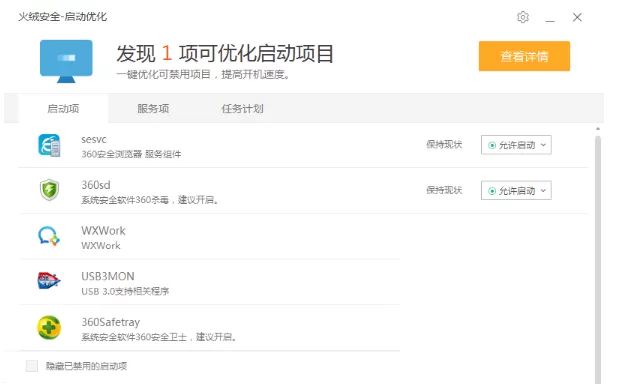
Task: Click the 360Safetray entry name
Action: click(111, 322)
